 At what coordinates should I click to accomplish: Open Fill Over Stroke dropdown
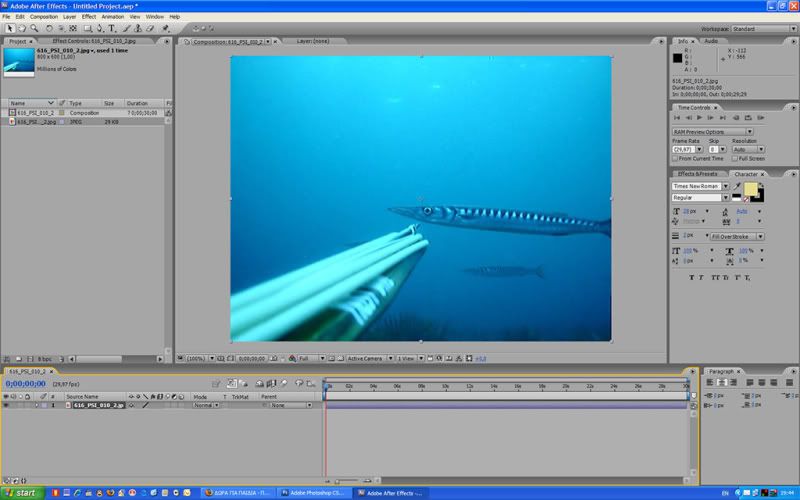pos(737,237)
